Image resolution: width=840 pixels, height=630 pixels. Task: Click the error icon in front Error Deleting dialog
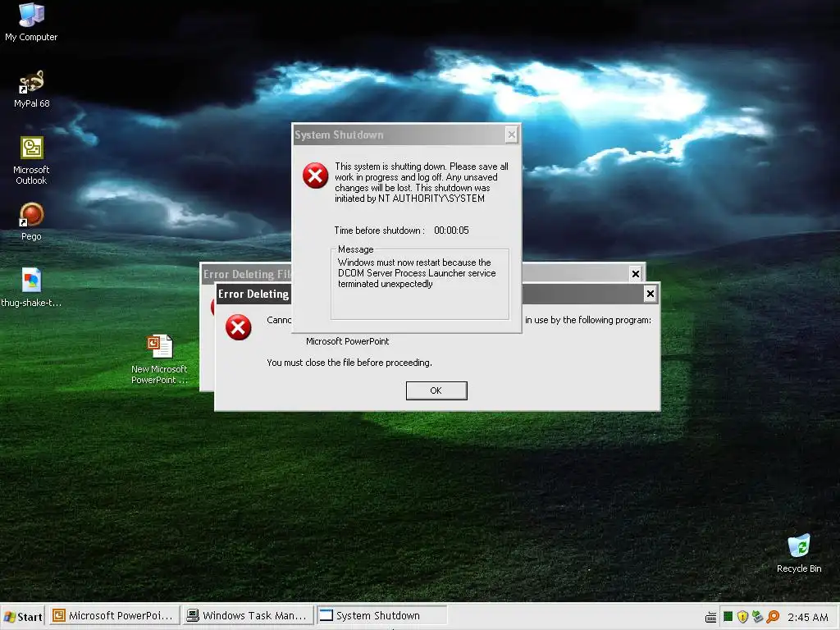point(239,327)
